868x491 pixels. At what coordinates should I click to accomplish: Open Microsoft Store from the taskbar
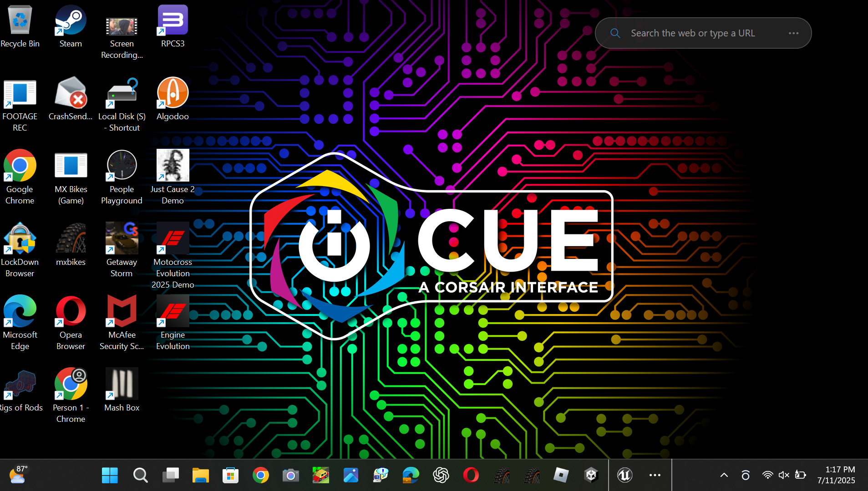click(230, 476)
